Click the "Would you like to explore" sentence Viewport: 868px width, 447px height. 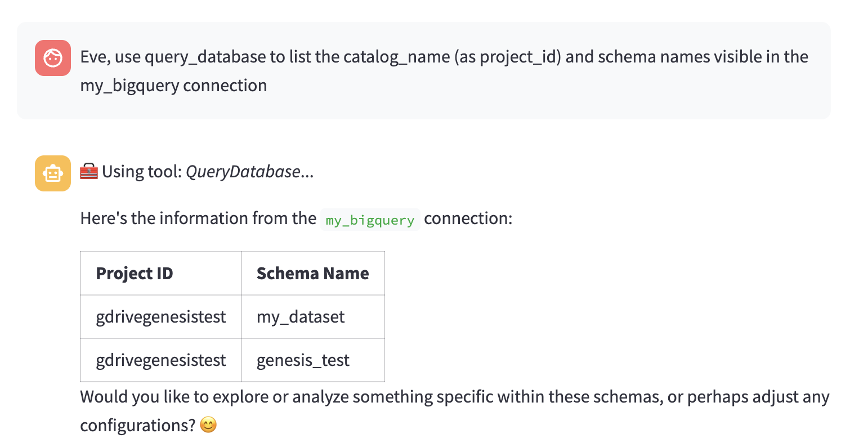click(x=454, y=397)
